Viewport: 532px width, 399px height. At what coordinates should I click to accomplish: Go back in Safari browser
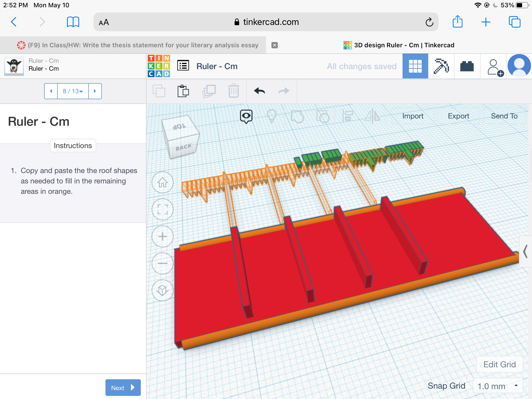(14, 22)
